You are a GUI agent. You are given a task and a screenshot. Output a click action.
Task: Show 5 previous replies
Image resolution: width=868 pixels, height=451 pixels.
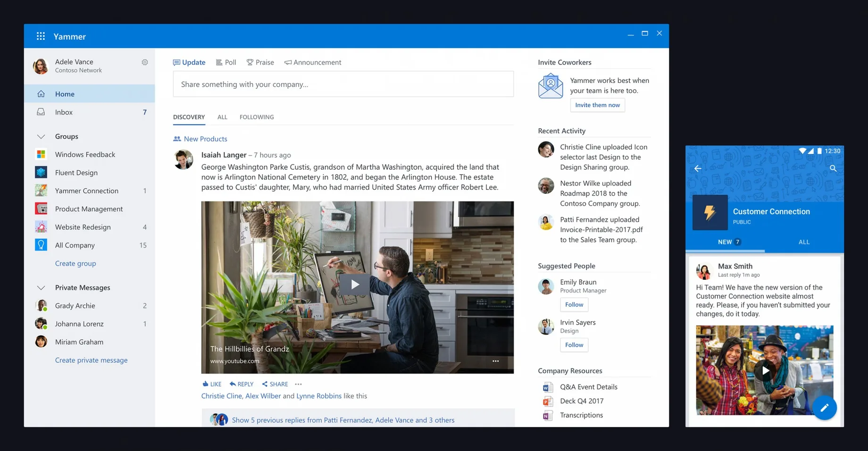click(x=343, y=420)
